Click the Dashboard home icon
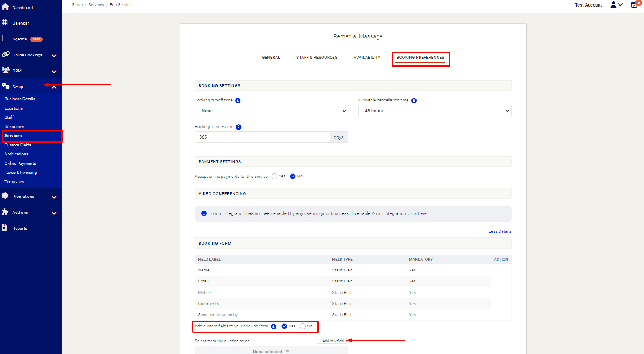The height and width of the screenshot is (354, 644). pyautogui.click(x=5, y=7)
